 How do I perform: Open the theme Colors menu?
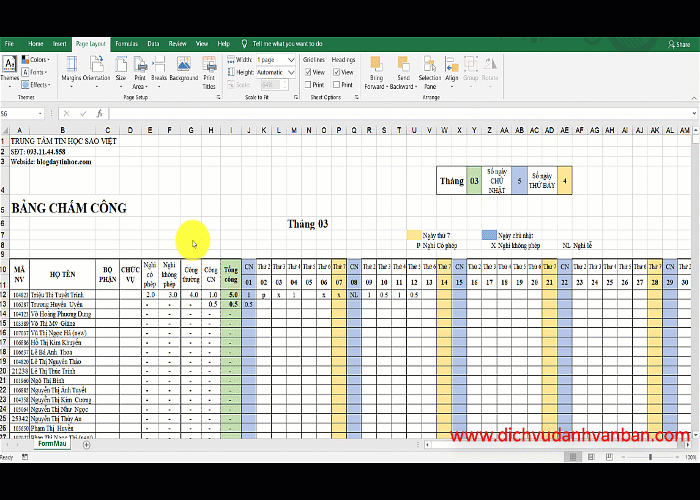click(36, 59)
